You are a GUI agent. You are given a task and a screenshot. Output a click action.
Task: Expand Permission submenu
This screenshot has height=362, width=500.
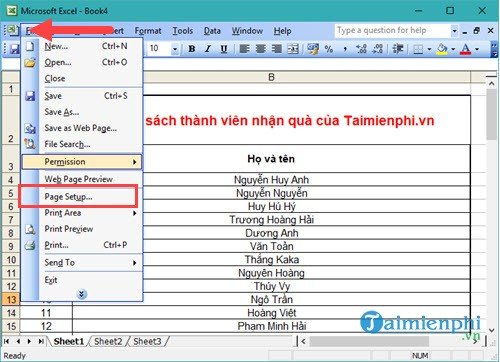coord(82,162)
